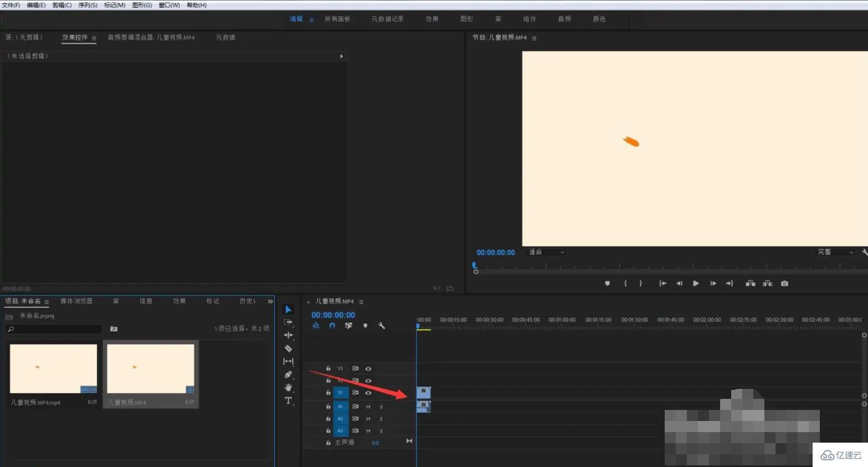868x467 pixels.
Task: Go to Out point in program monitor
Action: coord(730,283)
